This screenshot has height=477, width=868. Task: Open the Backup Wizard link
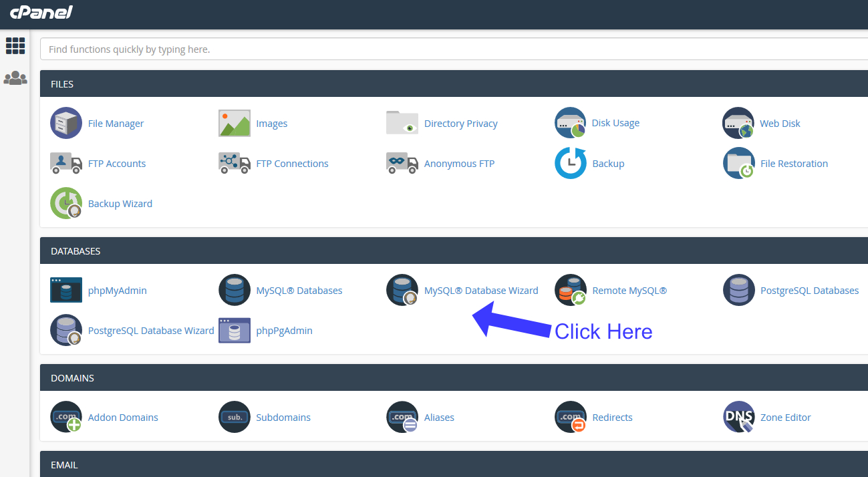(x=120, y=204)
